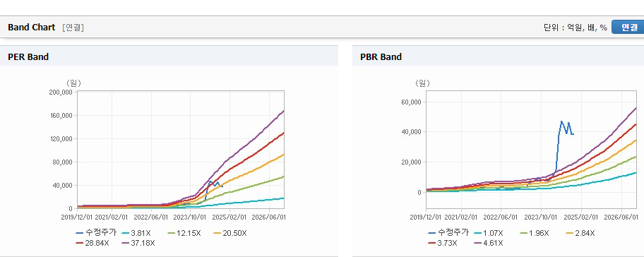
Task: Toggle the 12.15X series in PER legend
Action: (x=184, y=233)
